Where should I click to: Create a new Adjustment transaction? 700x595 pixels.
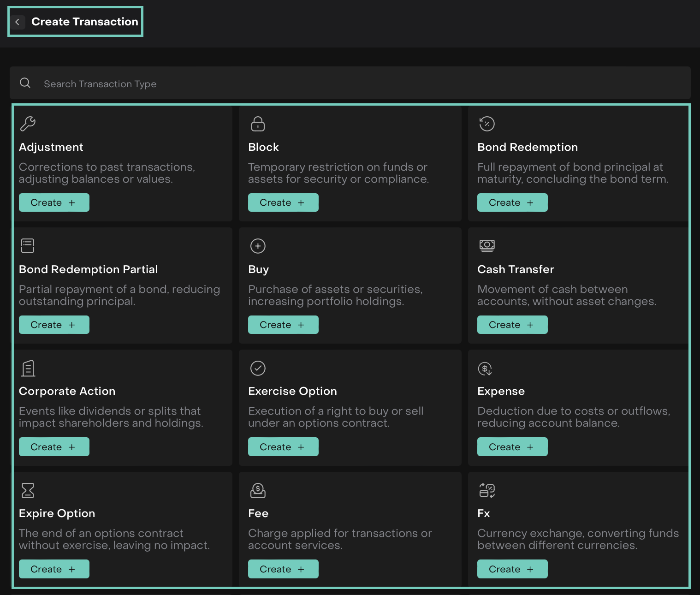click(54, 202)
